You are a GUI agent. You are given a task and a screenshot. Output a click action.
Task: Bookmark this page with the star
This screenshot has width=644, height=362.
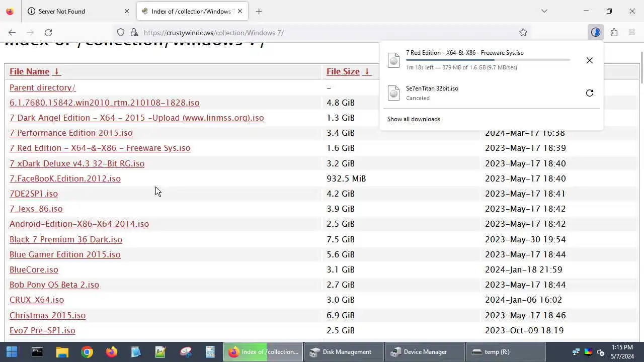coord(523,33)
